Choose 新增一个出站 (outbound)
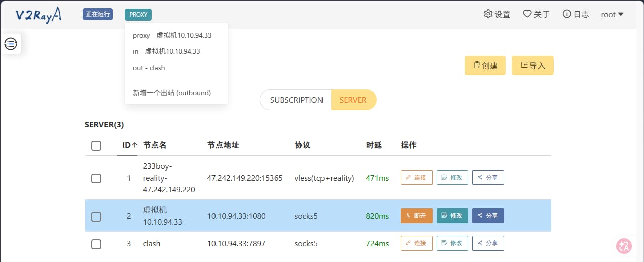 coord(176,93)
